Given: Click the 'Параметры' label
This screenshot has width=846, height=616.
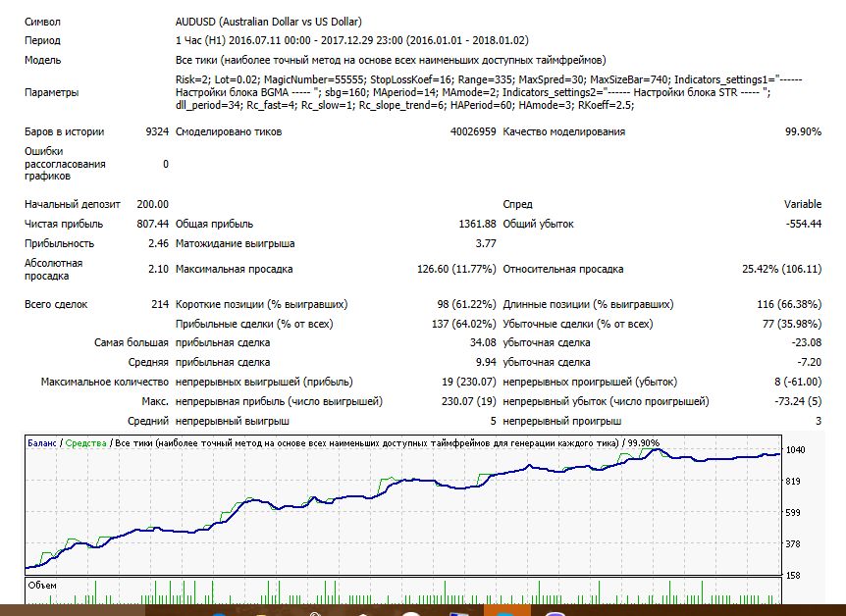Looking at the screenshot, I should pos(51,92).
